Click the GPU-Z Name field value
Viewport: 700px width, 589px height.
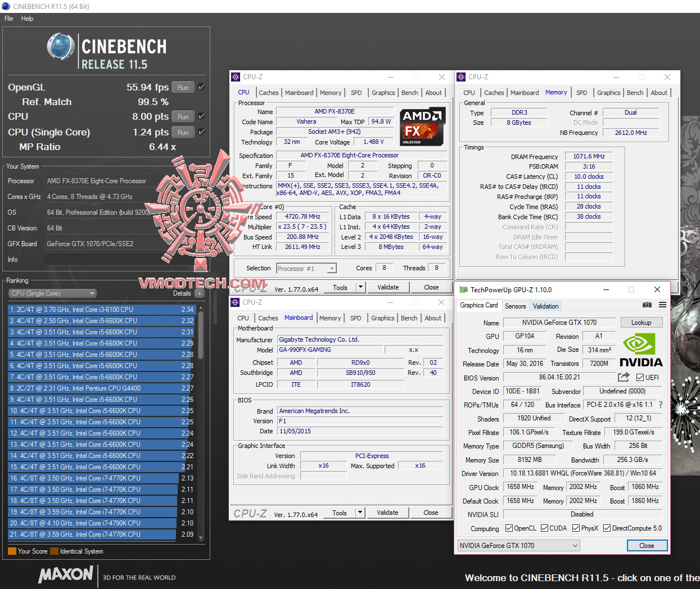click(x=559, y=323)
